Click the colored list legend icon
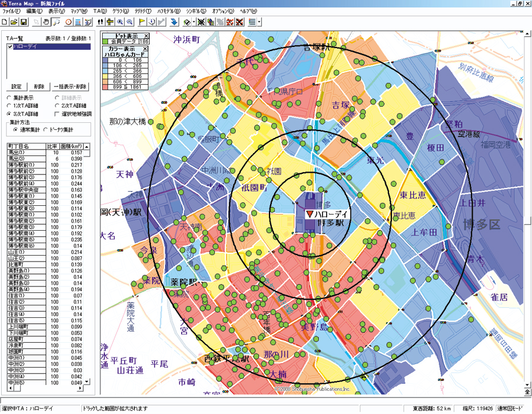 (x=252, y=22)
